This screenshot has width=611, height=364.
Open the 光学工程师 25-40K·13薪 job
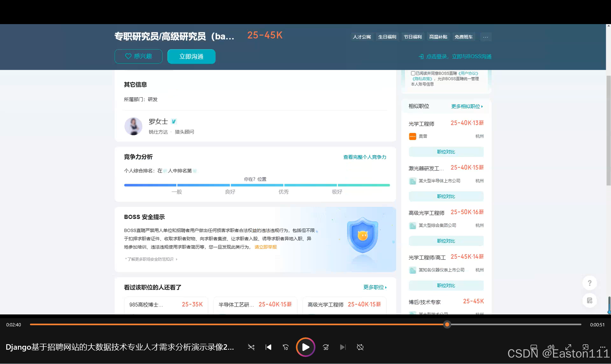(x=421, y=124)
